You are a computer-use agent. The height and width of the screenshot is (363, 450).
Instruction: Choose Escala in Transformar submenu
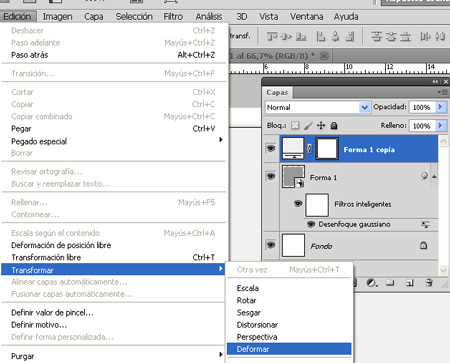pyautogui.click(x=289, y=288)
